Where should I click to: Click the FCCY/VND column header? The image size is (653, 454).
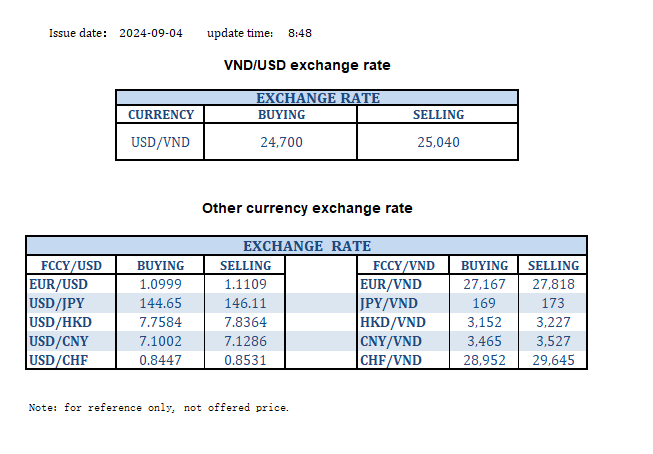(403, 266)
